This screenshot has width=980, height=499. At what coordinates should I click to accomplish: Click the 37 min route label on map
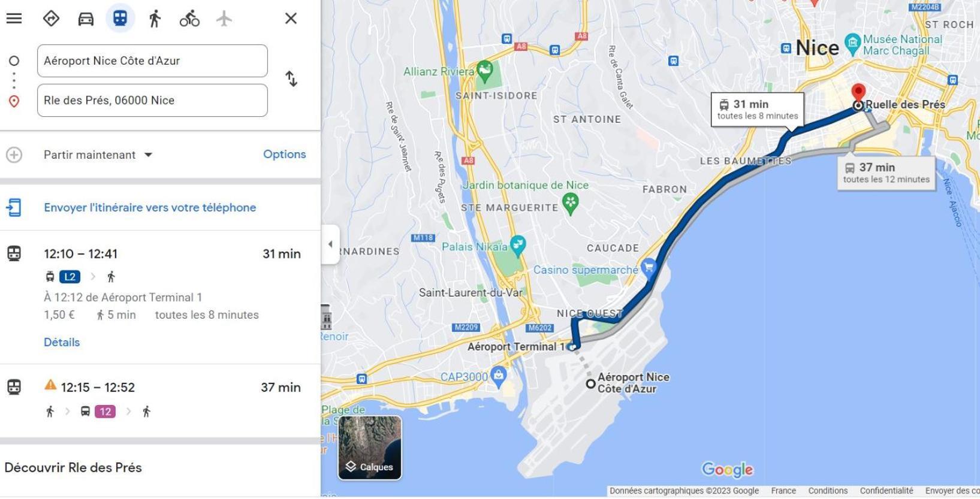pos(886,173)
